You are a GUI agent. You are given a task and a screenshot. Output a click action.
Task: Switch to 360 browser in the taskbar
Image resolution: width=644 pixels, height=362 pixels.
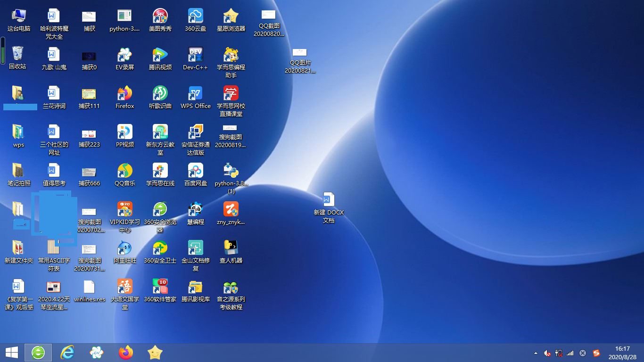tap(38, 352)
